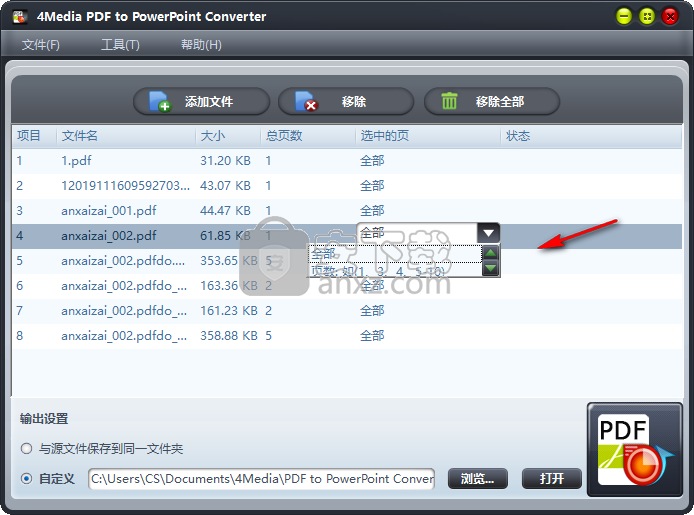Click the 打开 open folder button
694x515 pixels.
pos(551,479)
